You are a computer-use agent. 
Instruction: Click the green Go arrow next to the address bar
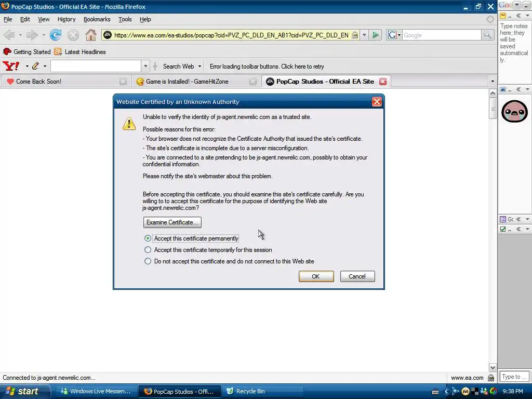pos(376,35)
